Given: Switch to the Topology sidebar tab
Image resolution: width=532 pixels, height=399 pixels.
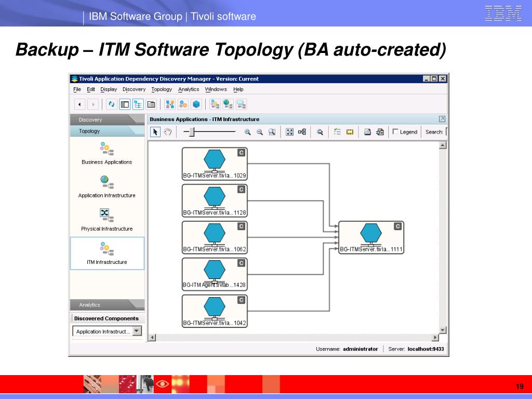Looking at the screenshot, I should click(107, 131).
